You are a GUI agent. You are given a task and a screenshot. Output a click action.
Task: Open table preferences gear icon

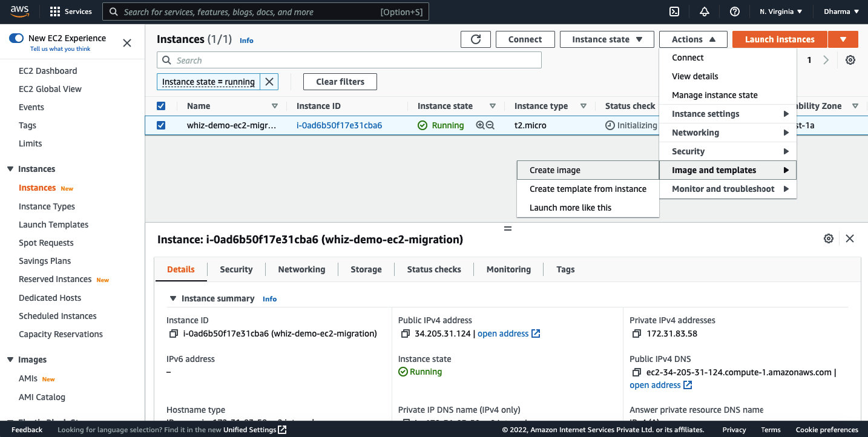[850, 60]
